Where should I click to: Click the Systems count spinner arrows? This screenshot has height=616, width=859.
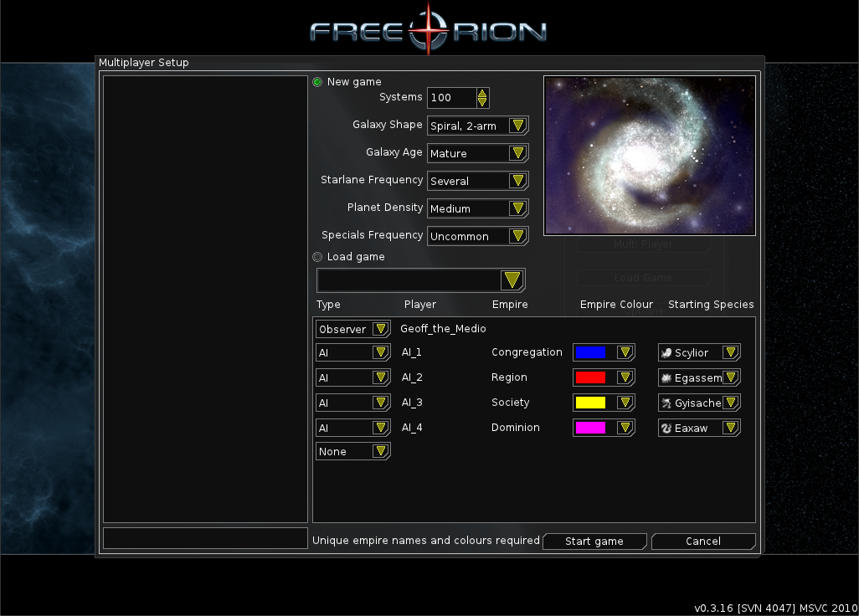tap(482, 98)
